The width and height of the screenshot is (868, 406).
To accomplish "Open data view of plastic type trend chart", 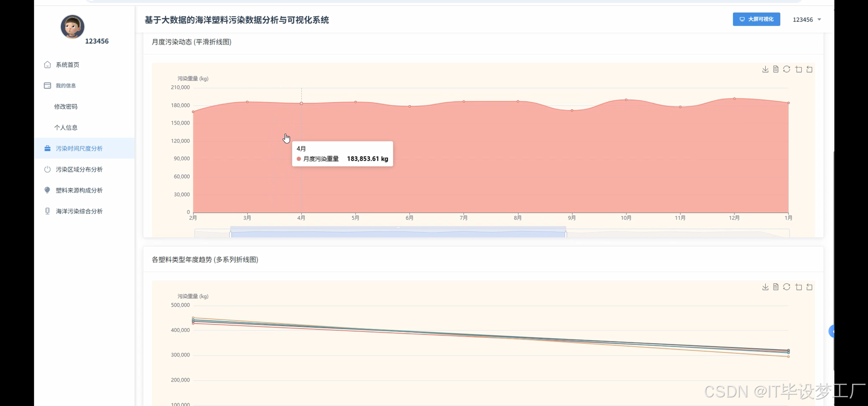I will tap(776, 287).
